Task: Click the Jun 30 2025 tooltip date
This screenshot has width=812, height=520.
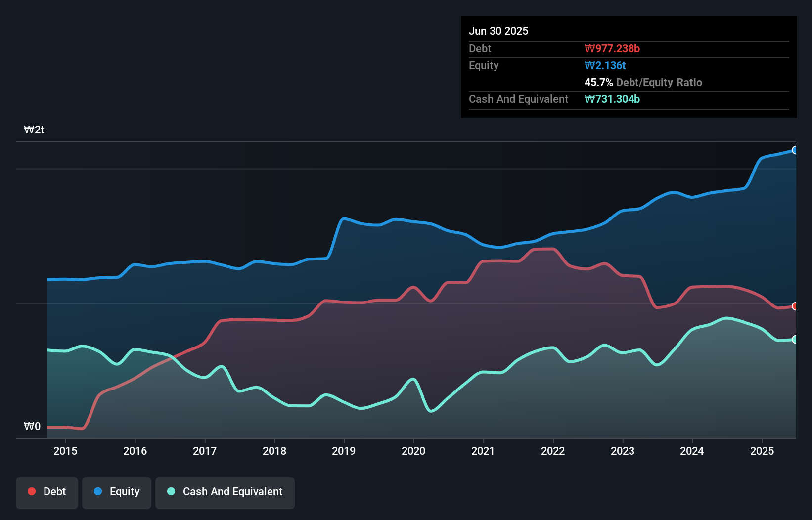Action: [498, 31]
